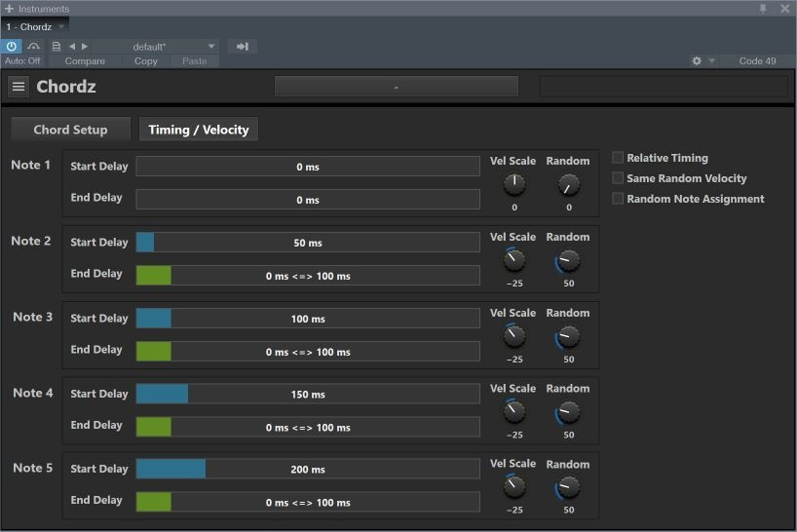Pin the Instruments window
797x532 pixels.
click(763, 9)
